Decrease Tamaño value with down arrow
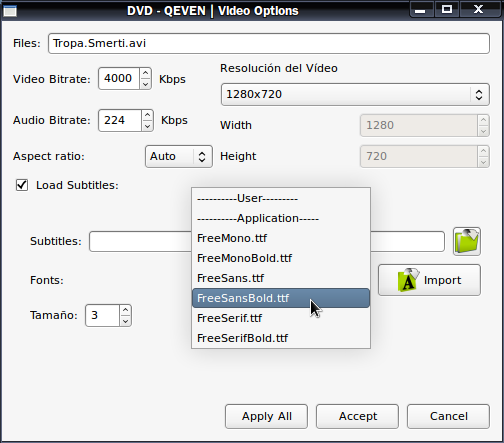Viewport: 504px width, 443px height. [x=125, y=321]
